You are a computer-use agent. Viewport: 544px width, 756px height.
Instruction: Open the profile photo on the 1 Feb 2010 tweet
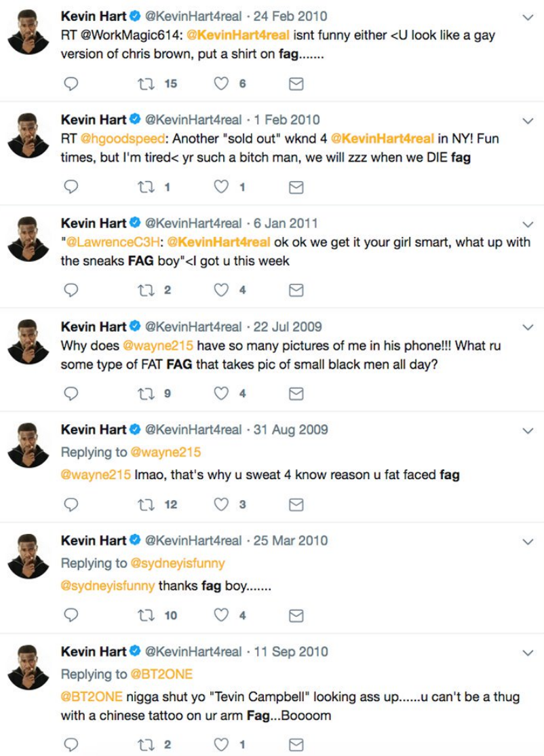[28, 136]
